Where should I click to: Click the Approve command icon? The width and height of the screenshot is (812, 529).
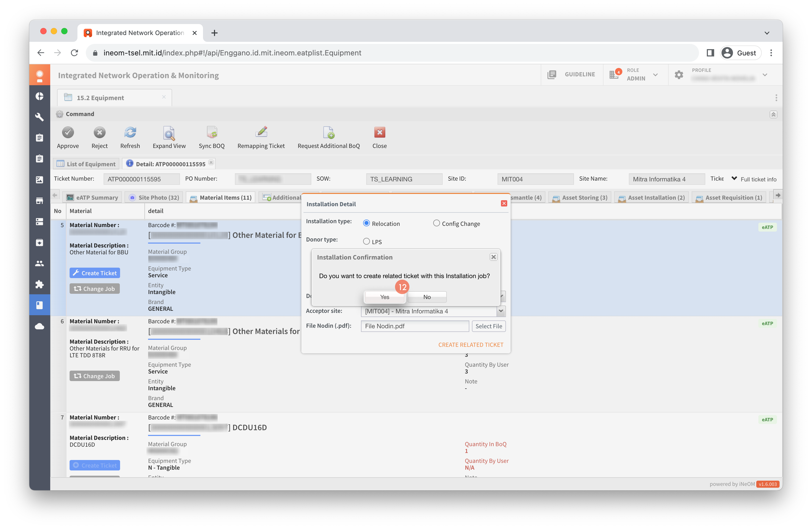pyautogui.click(x=67, y=133)
